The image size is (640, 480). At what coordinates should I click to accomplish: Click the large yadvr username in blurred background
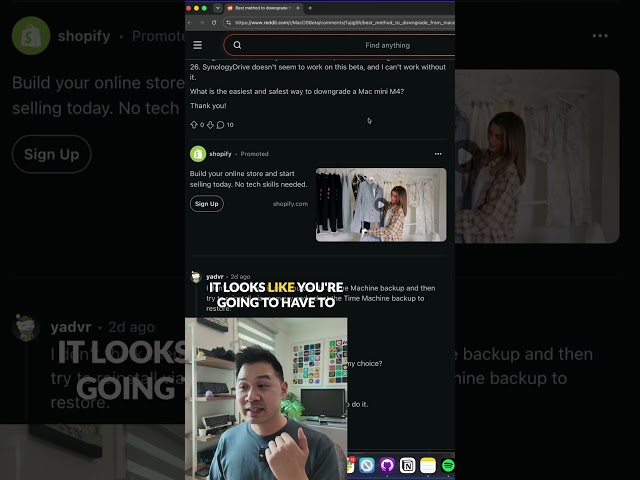click(x=71, y=327)
